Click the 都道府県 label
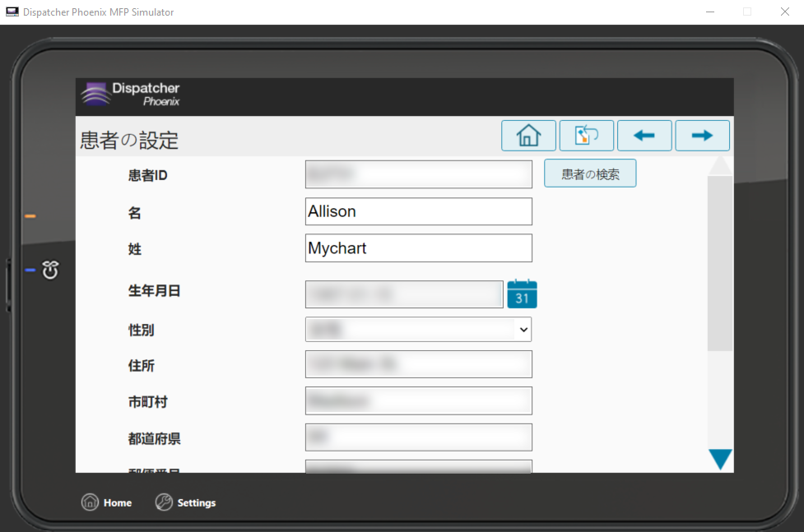The width and height of the screenshot is (804, 532). (155, 439)
